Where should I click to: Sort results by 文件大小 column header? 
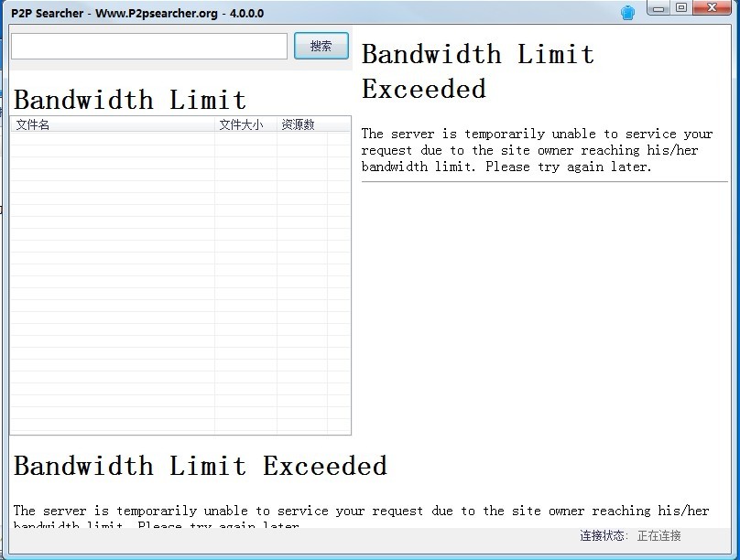coord(242,124)
